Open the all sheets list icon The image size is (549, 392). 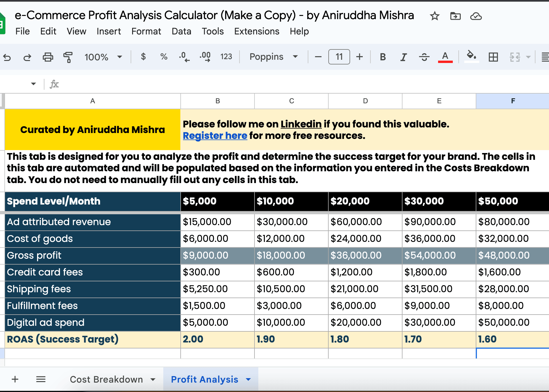tap(41, 379)
